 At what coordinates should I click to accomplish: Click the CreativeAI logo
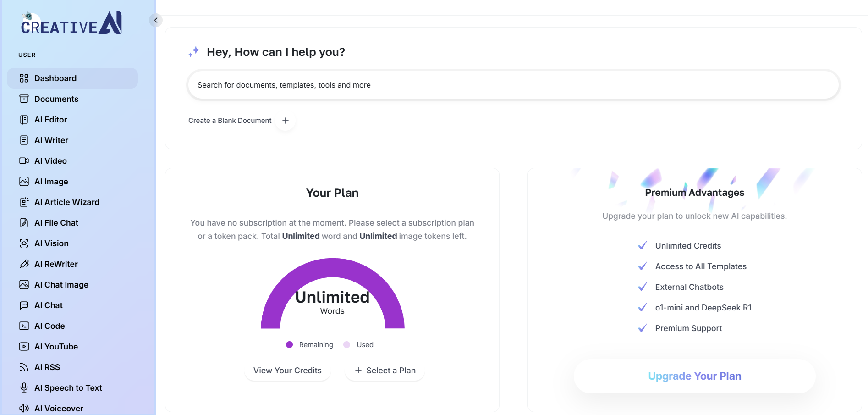71,23
